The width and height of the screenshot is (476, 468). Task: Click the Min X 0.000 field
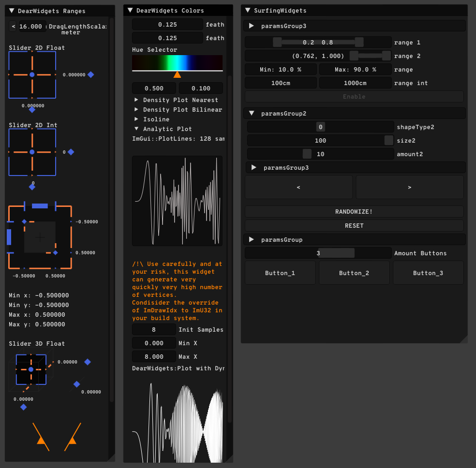point(154,343)
